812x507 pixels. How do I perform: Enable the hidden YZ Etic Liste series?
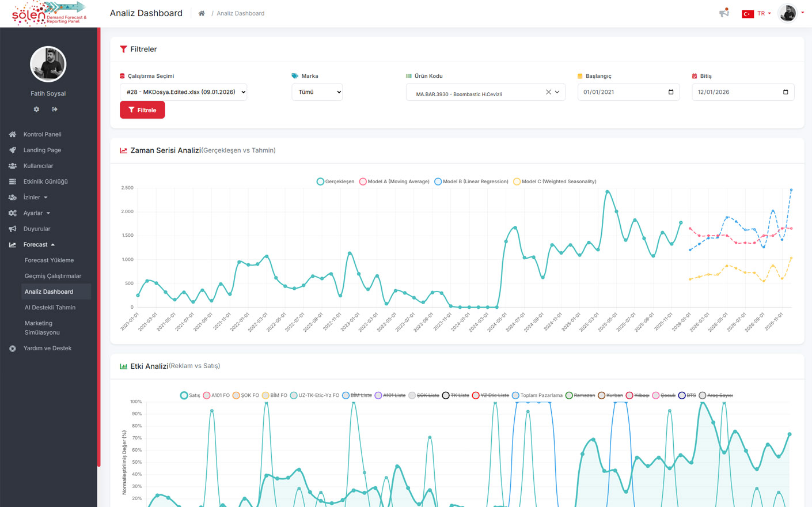(491, 395)
